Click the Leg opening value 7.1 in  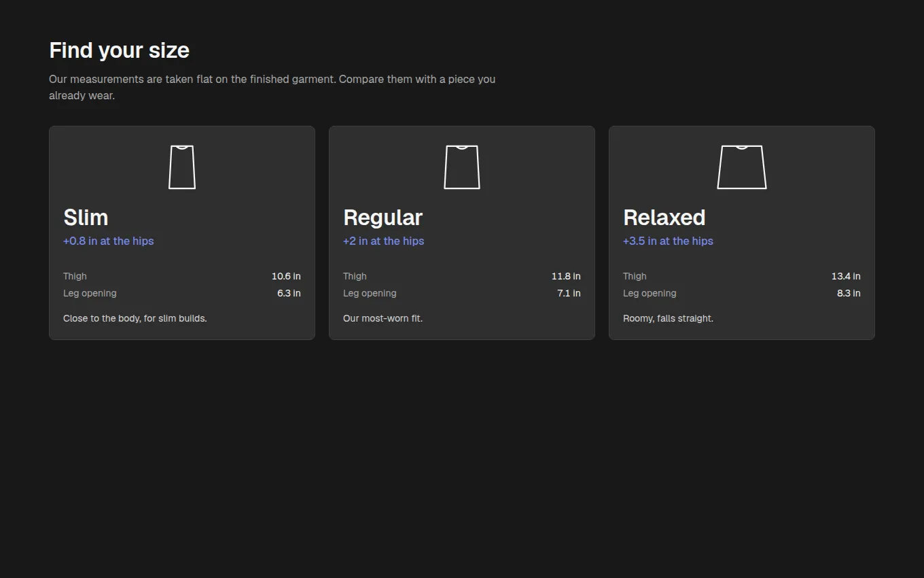point(569,293)
